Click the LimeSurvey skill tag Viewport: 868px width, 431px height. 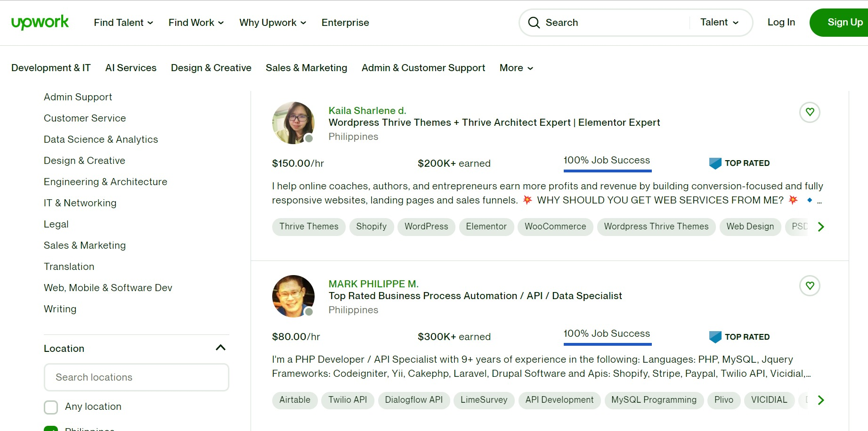(x=484, y=400)
